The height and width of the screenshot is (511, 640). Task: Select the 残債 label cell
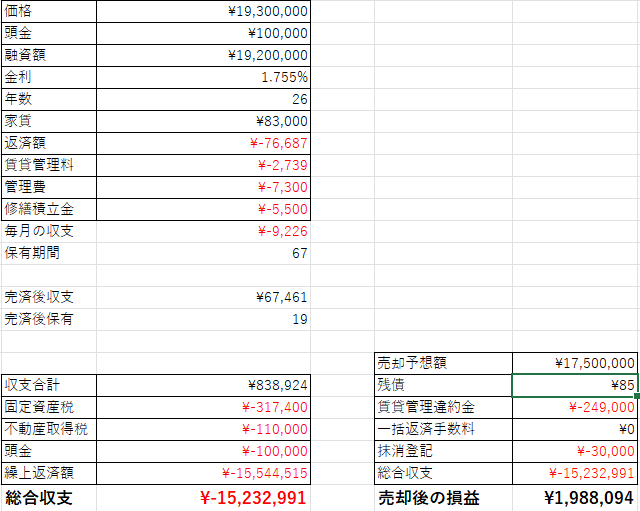pos(443,385)
